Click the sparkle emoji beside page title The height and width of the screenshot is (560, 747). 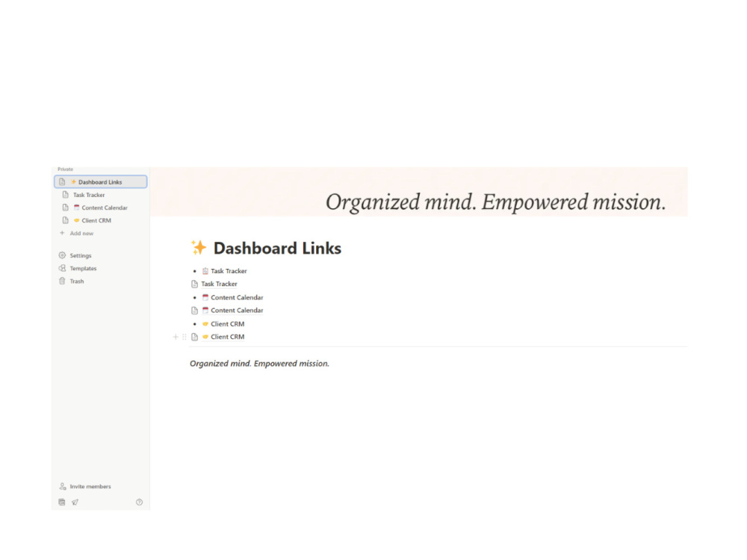[199, 248]
